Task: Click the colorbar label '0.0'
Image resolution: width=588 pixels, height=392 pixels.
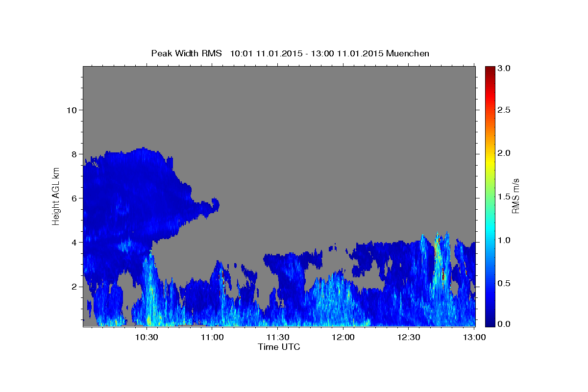Action: [x=504, y=324]
